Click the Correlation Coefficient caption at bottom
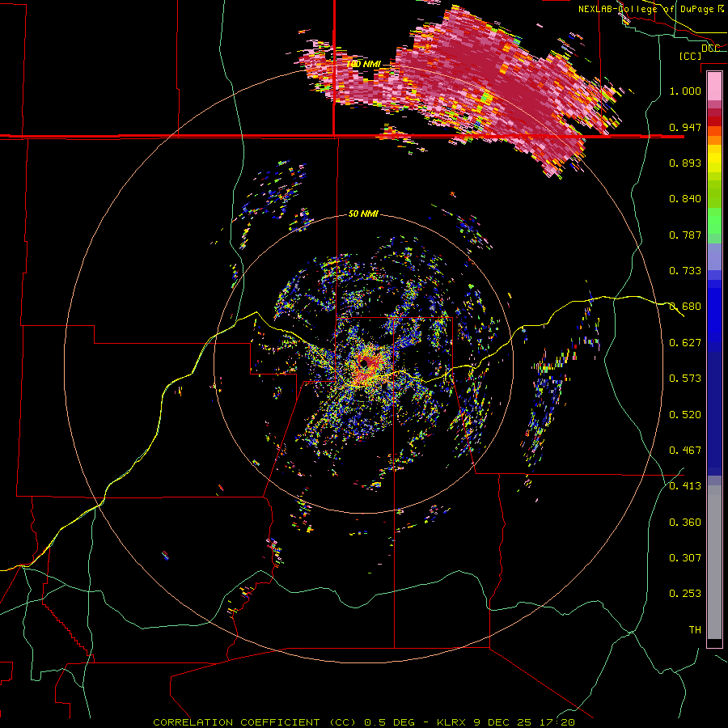Viewport: 728px width, 728px height. pyautogui.click(x=364, y=722)
